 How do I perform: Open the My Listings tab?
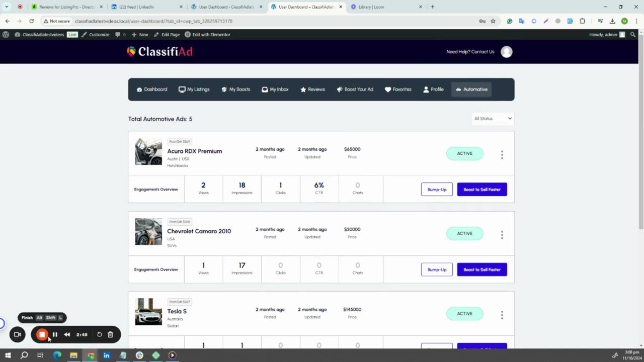coord(194,89)
